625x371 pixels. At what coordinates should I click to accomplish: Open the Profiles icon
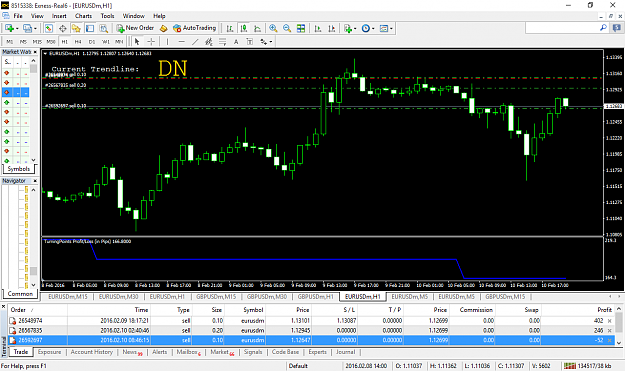(x=27, y=28)
